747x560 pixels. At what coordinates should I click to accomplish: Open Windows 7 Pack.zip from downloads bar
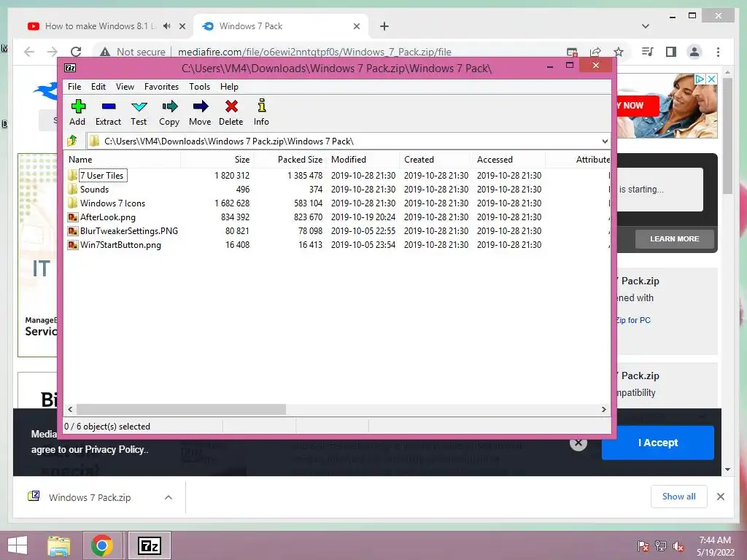tap(89, 497)
